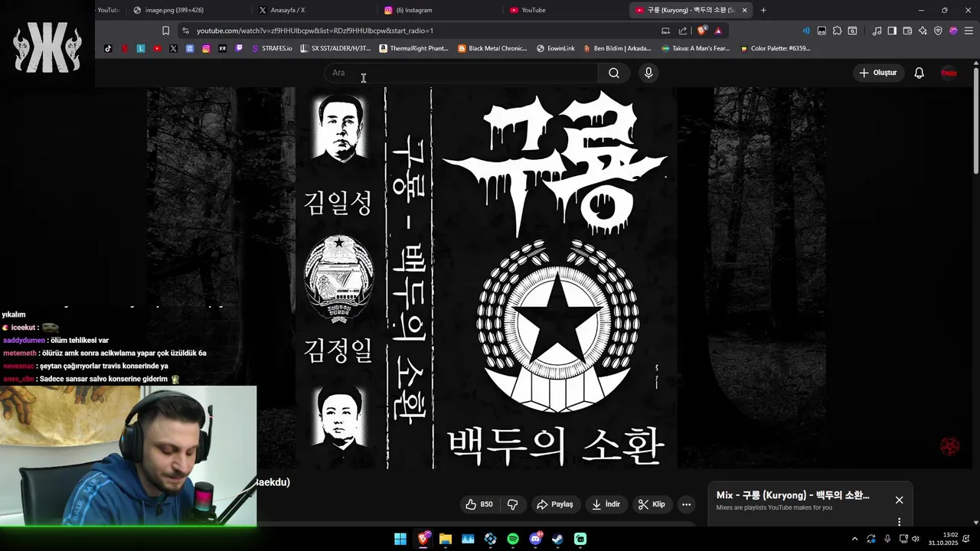The height and width of the screenshot is (551, 980).
Task: Open the Brave main menu hamburger
Action: click(x=969, y=31)
